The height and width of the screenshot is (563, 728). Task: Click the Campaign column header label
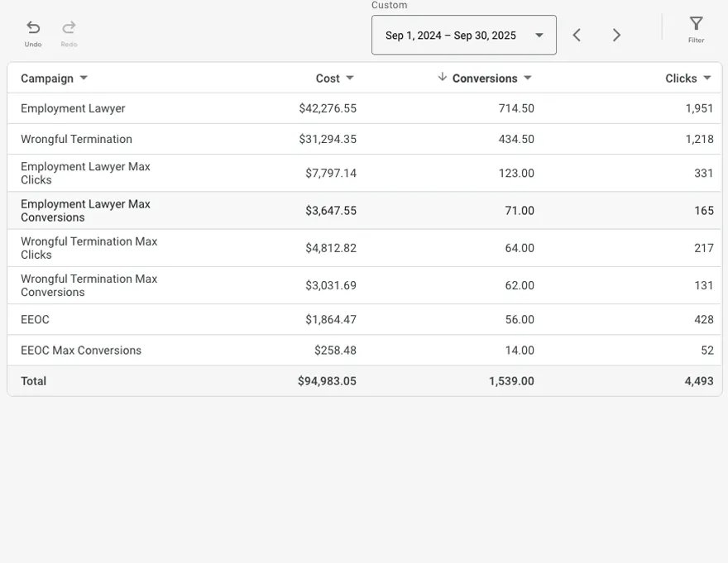pyautogui.click(x=47, y=79)
